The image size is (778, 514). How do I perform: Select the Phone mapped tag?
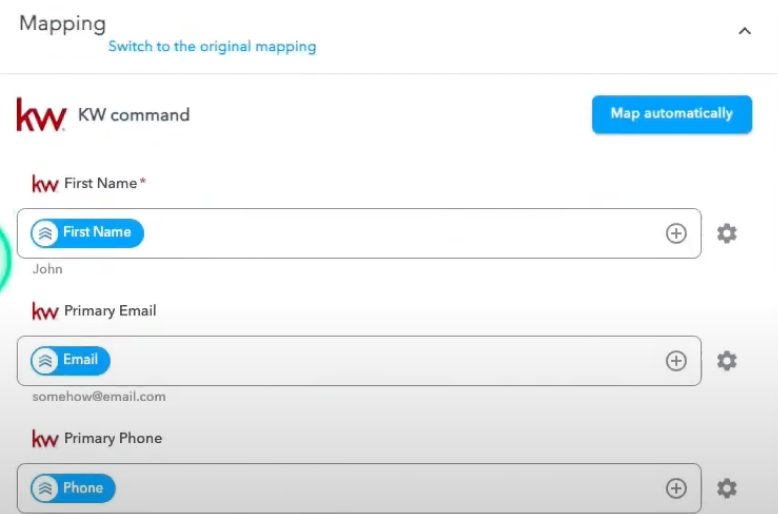73,488
